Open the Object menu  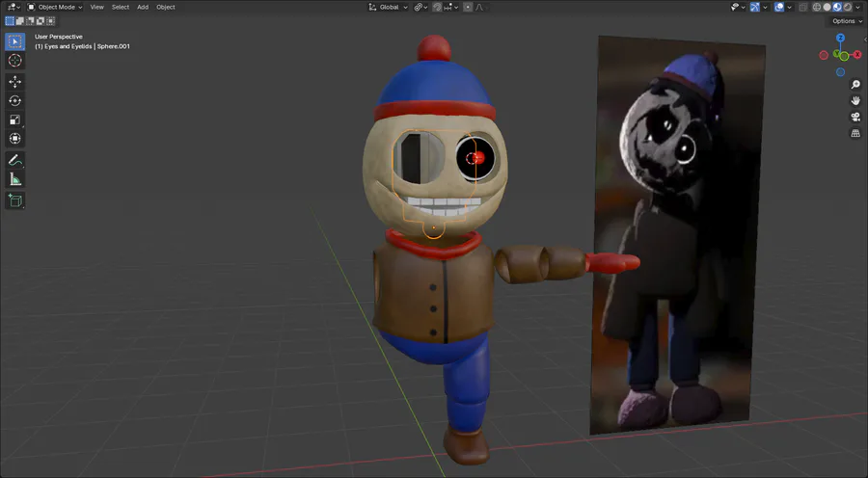166,7
